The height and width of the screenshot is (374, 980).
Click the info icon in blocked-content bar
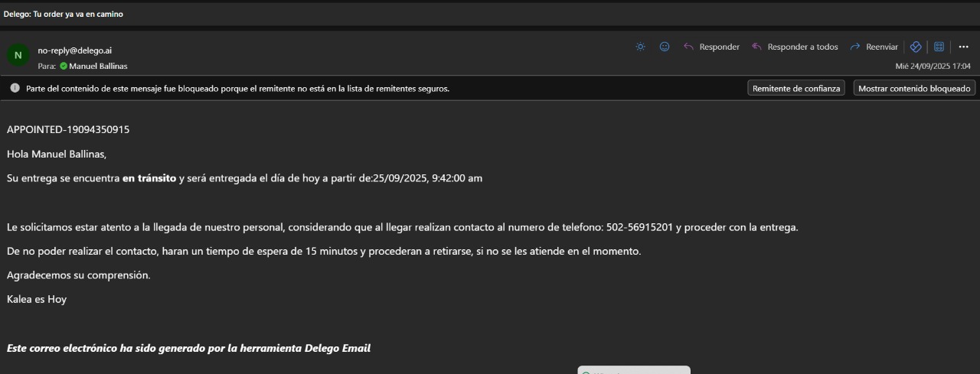(x=15, y=89)
